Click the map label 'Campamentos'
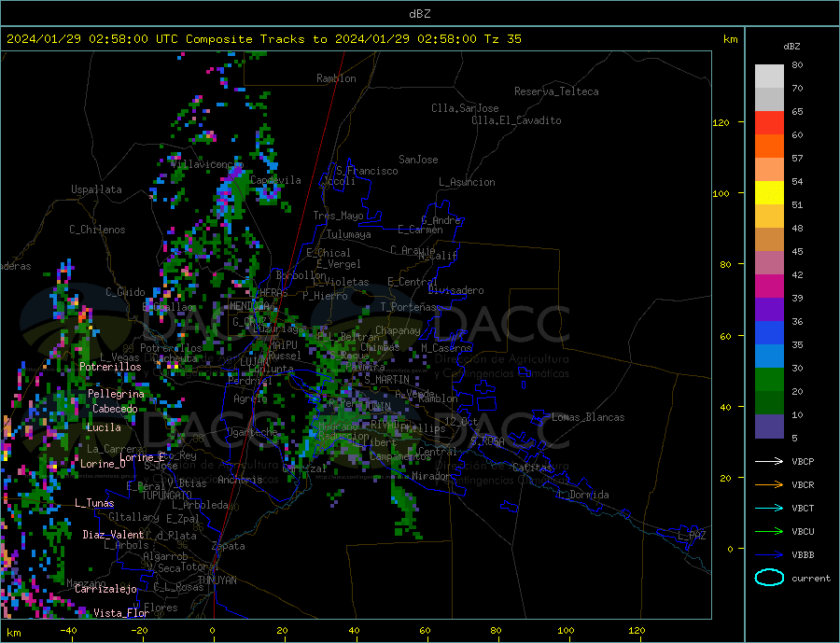The image size is (840, 643). coord(400,457)
